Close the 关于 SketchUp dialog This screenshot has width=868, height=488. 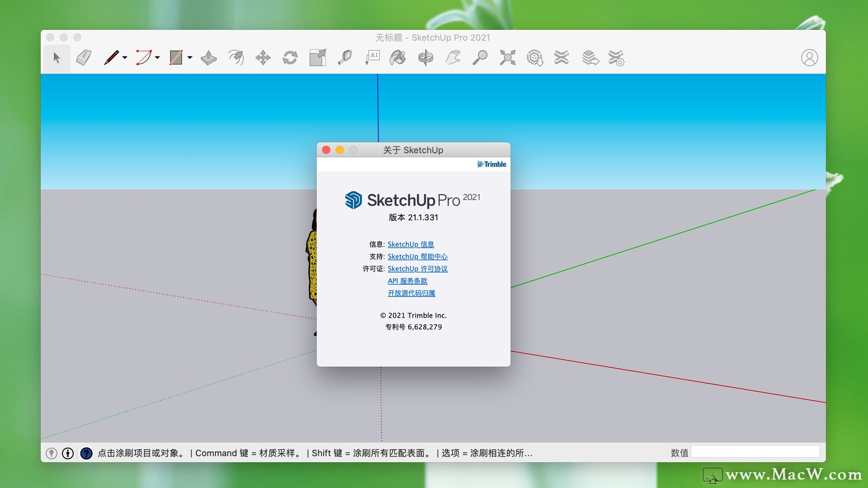pyautogui.click(x=326, y=150)
